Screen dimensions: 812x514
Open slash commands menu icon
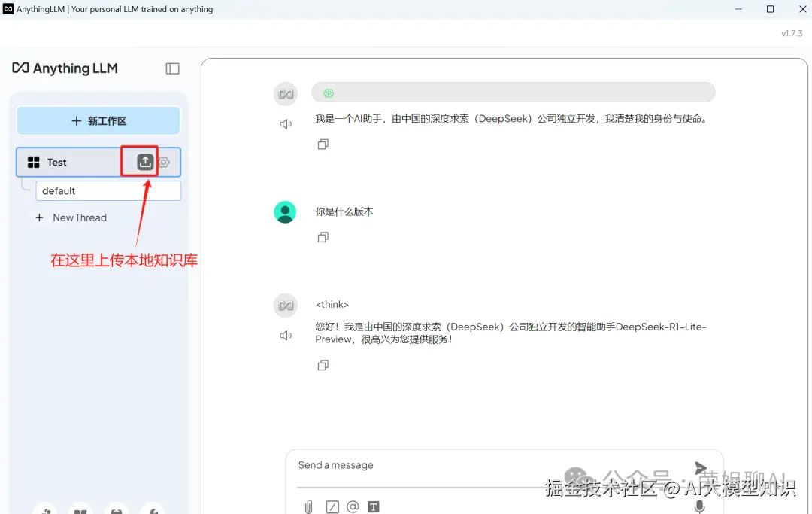[332, 506]
